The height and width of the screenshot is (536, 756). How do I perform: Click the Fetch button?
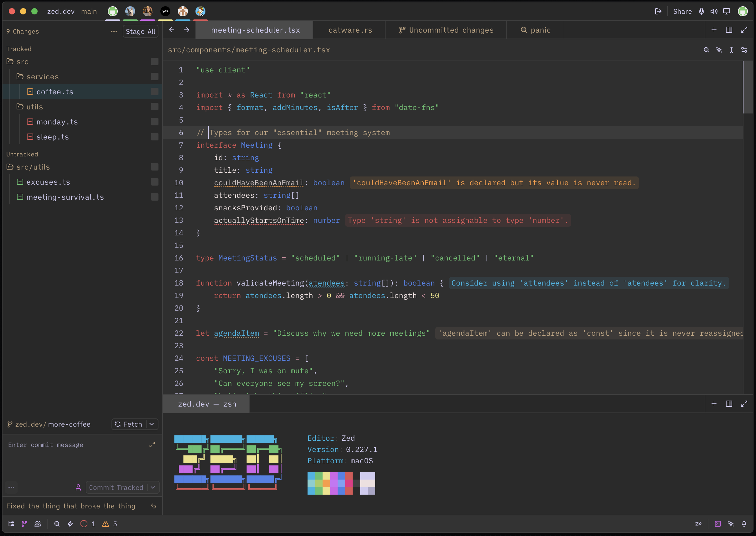pos(129,424)
